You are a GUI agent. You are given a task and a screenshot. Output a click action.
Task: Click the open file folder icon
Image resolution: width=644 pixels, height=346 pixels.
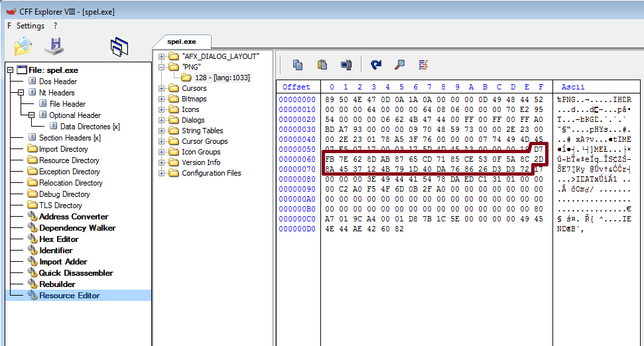tap(23, 46)
